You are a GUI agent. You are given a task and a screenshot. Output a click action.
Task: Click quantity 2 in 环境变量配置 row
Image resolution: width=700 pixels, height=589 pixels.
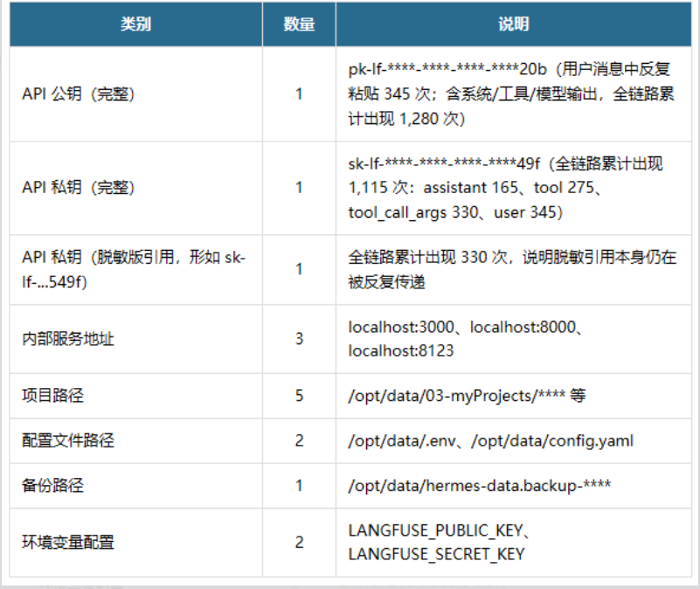click(299, 542)
